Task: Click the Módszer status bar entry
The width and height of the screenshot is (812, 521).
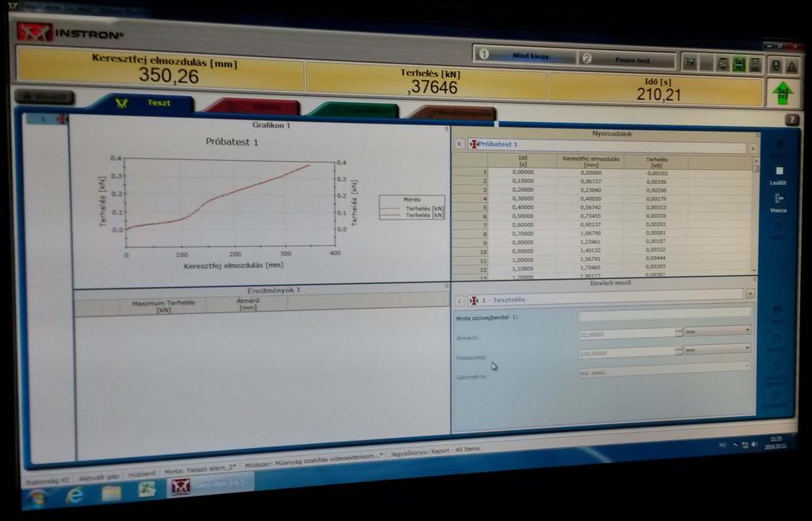Action: point(314,460)
